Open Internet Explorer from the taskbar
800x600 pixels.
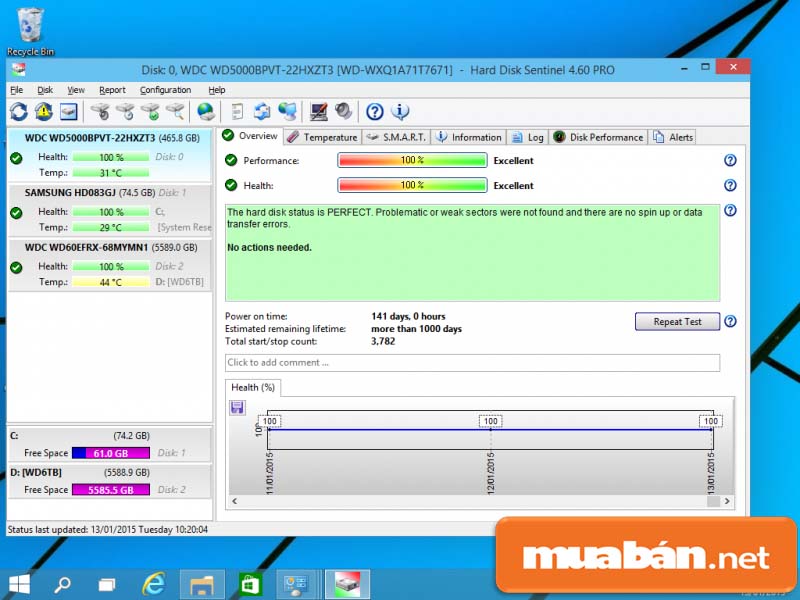[x=154, y=584]
